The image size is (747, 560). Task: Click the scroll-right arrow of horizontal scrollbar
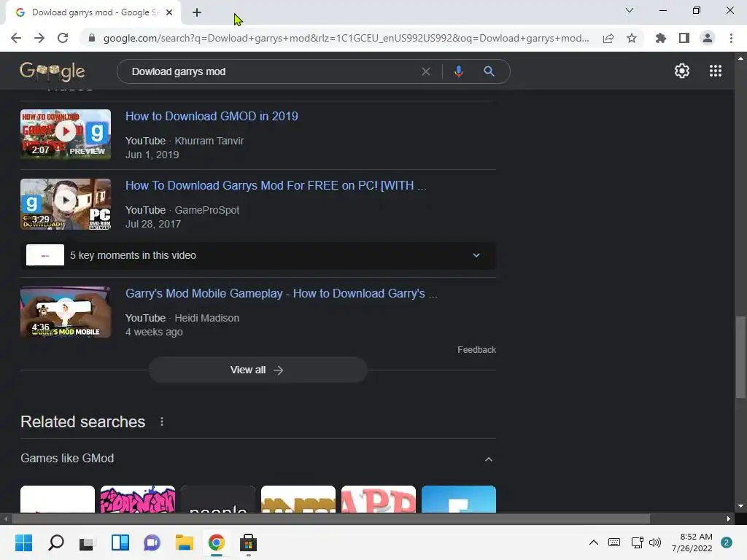729,518
